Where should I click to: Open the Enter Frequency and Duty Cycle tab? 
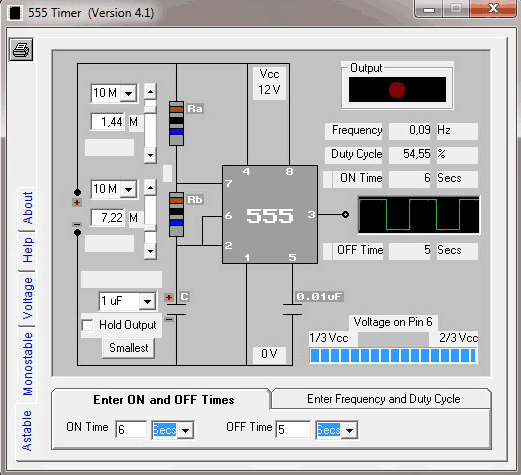(x=383, y=399)
